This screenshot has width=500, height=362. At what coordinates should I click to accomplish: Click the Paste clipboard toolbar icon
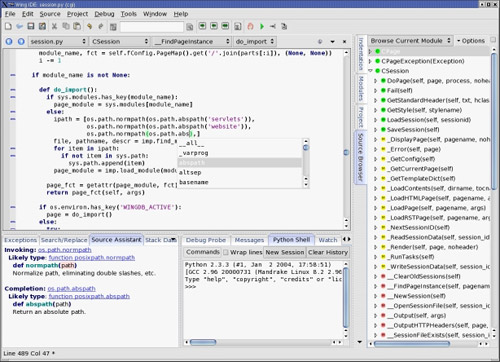point(77,26)
